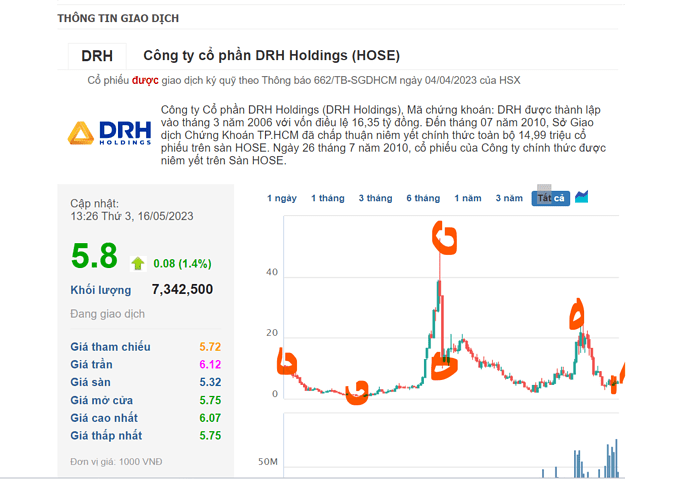
Task: Click the 'Khối lượng' label
Action: (101, 290)
